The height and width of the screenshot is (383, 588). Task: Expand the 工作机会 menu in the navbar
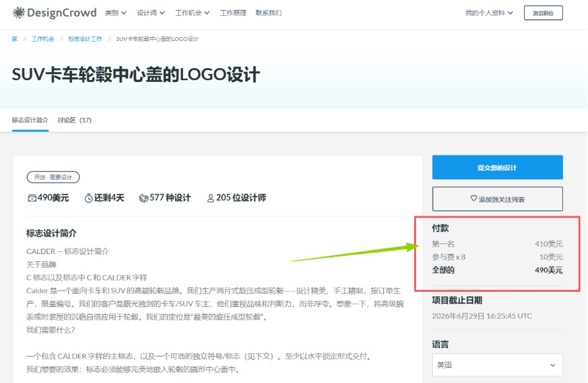(x=192, y=13)
